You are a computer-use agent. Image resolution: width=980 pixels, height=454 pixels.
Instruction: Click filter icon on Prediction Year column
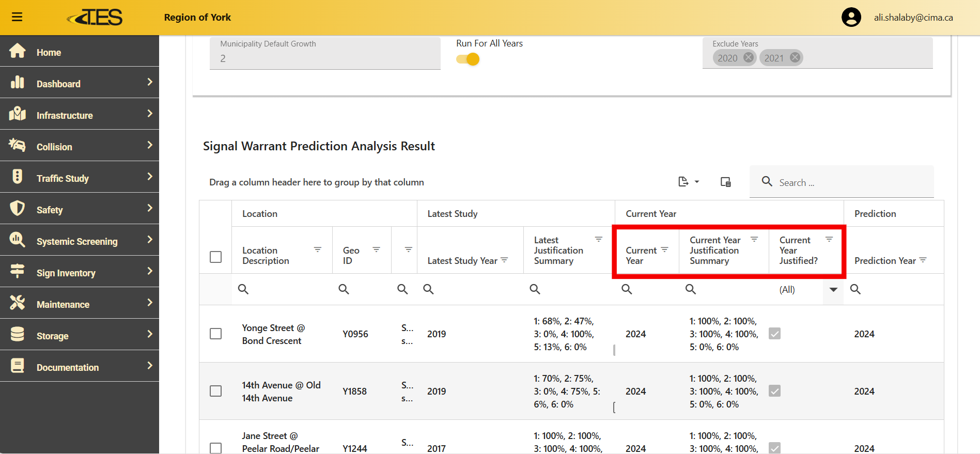coord(923,260)
